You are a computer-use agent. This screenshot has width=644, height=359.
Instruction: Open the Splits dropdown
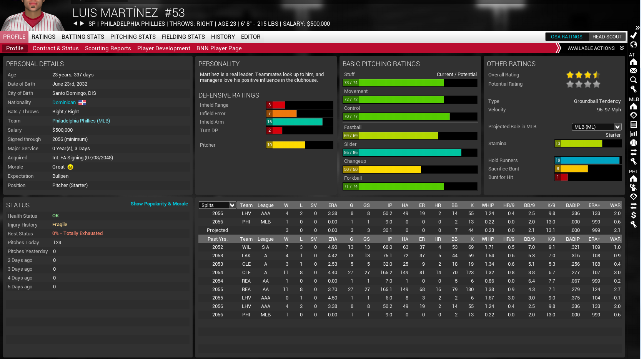[x=217, y=205]
